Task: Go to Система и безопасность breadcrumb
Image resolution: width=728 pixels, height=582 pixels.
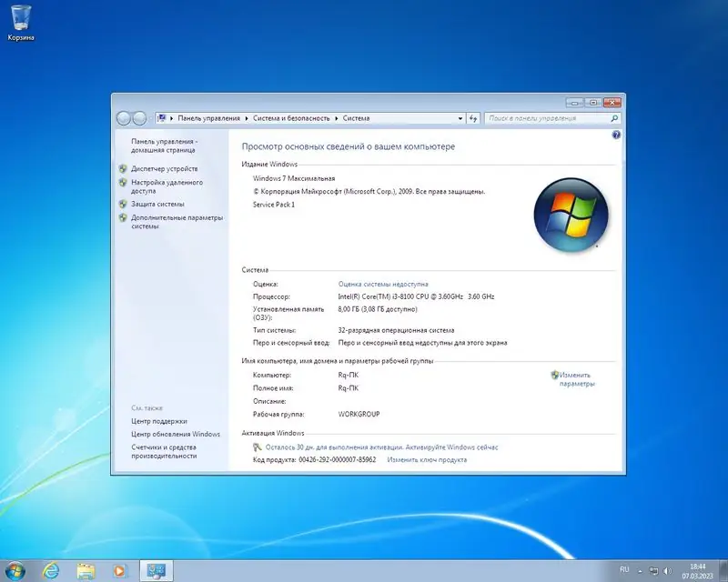Action: (x=291, y=118)
